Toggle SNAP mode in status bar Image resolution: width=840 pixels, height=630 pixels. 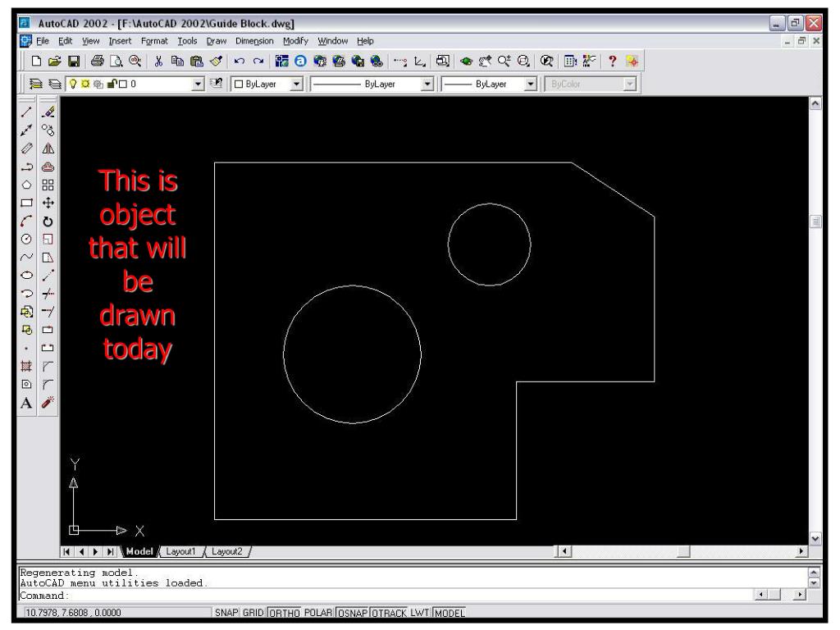pyautogui.click(x=226, y=612)
